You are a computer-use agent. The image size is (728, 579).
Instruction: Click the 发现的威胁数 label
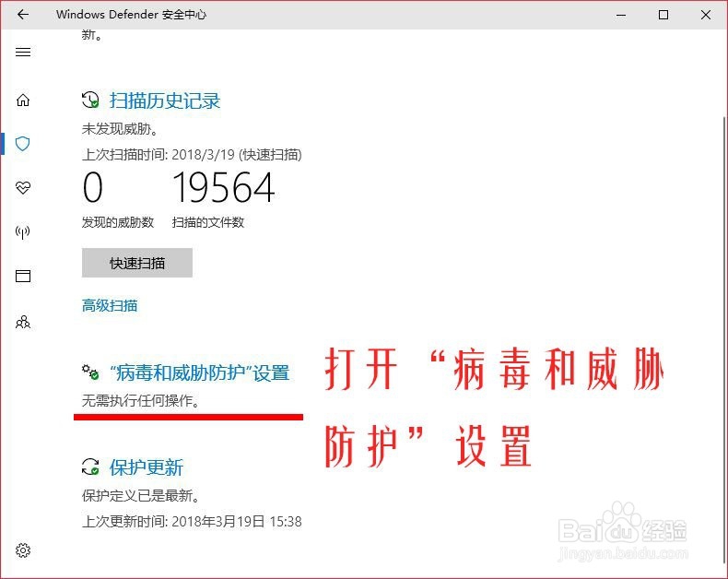pos(118,222)
